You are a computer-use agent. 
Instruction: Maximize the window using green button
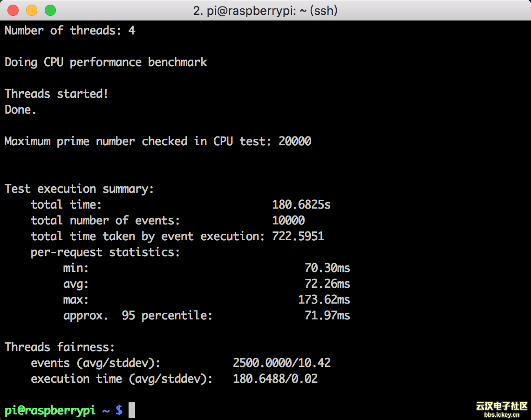click(x=50, y=10)
